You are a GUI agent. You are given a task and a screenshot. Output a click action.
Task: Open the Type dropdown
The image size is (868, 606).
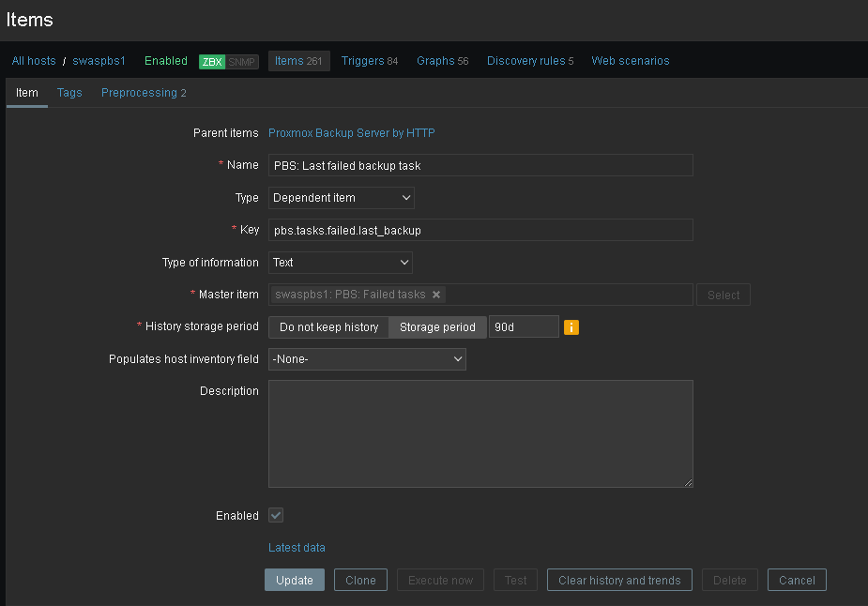[342, 198]
